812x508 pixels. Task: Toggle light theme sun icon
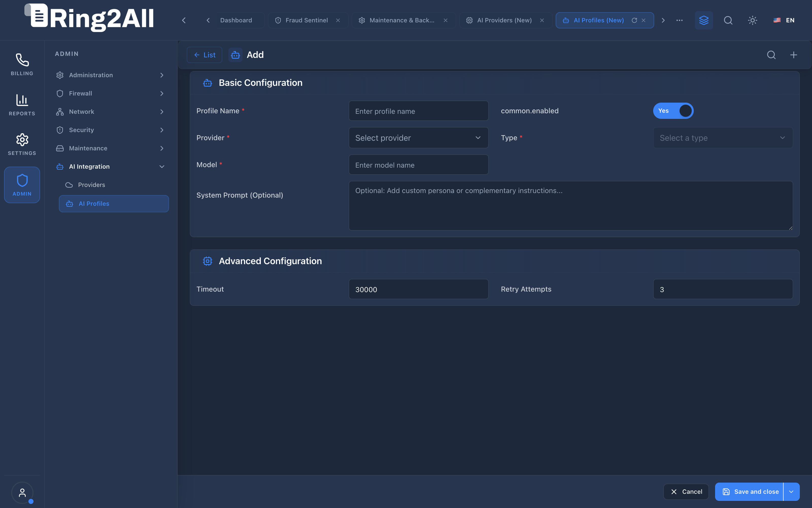pos(752,20)
